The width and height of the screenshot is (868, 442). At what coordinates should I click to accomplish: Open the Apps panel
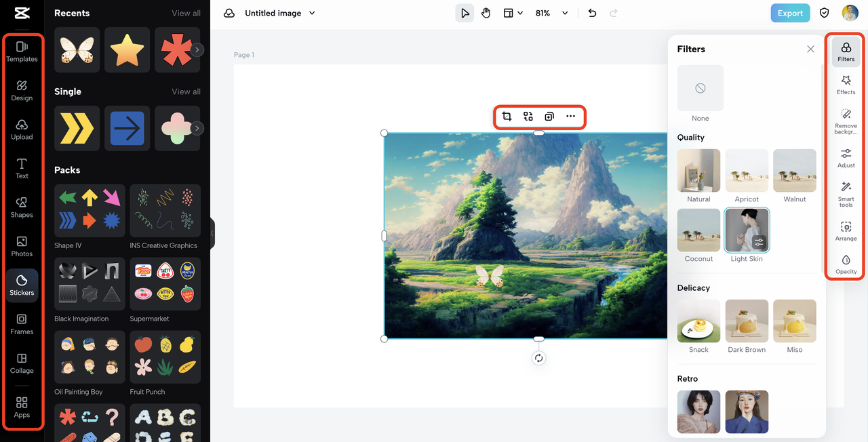coord(22,407)
